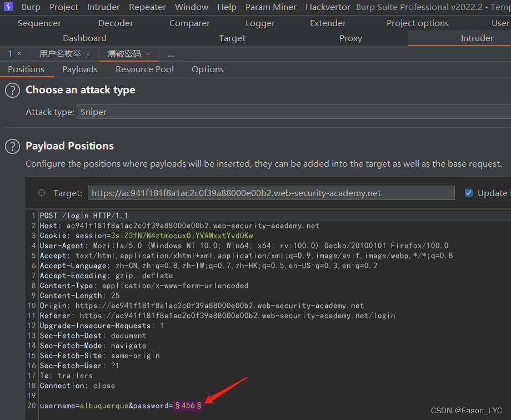Click the Accept-Encoding header line
Screen dimensions: 511x420
(x=106, y=276)
